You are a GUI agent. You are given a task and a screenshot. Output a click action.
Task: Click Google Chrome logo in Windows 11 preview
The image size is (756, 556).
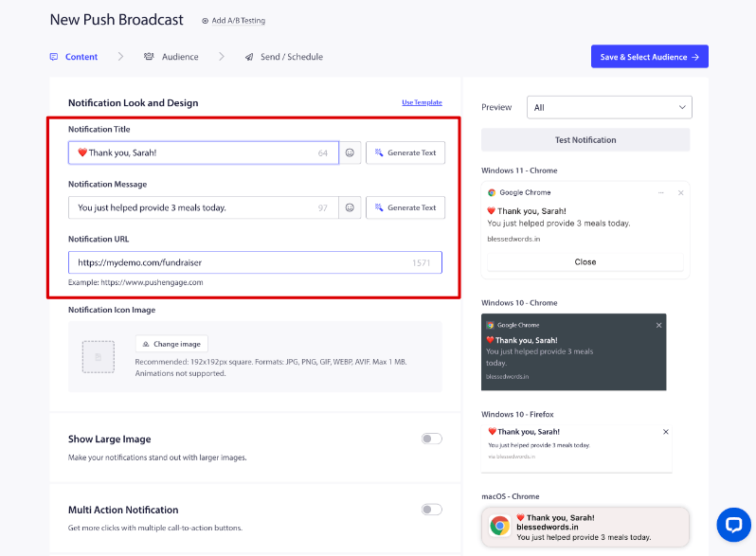click(492, 192)
